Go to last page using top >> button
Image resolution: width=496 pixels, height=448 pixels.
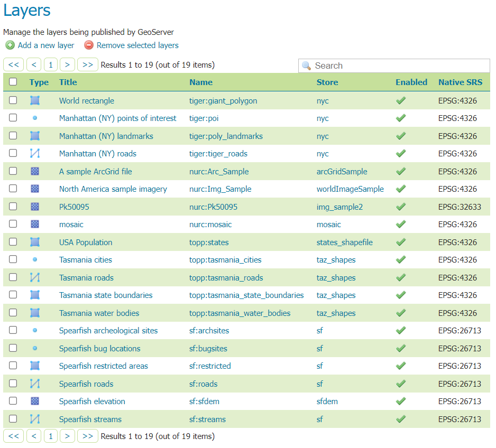(87, 65)
